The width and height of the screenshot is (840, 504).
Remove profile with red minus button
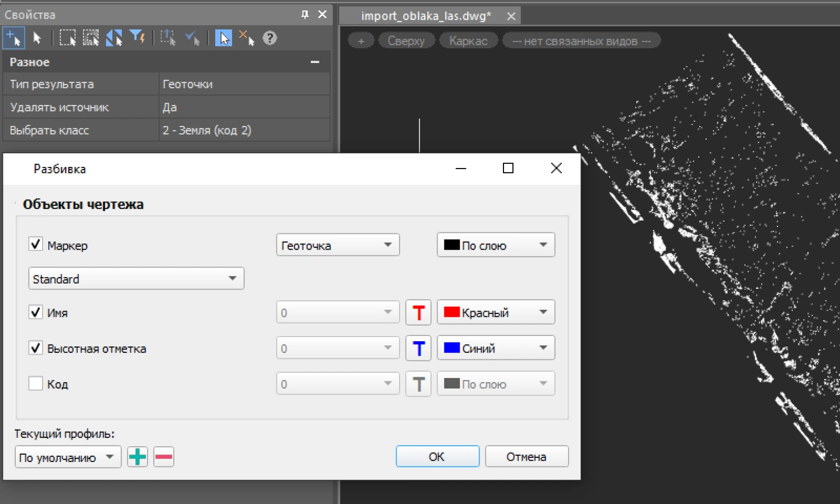pos(164,457)
